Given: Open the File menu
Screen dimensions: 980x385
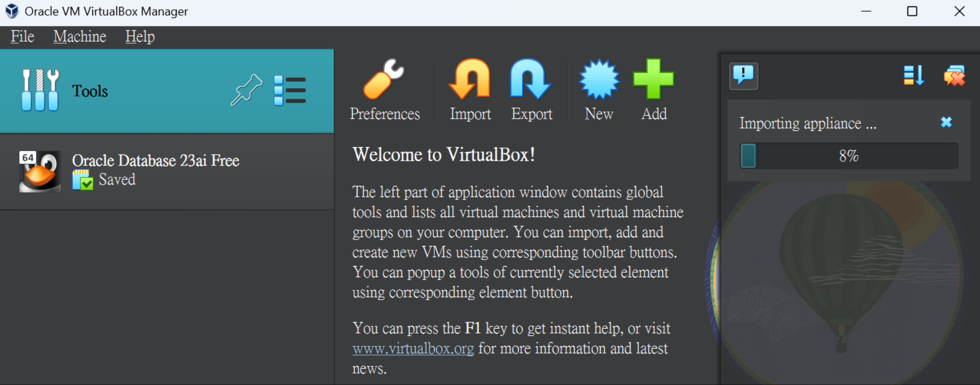Looking at the screenshot, I should click(x=22, y=37).
